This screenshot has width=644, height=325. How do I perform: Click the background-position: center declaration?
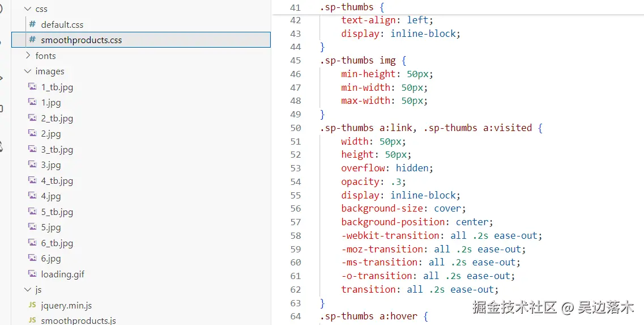(x=417, y=222)
